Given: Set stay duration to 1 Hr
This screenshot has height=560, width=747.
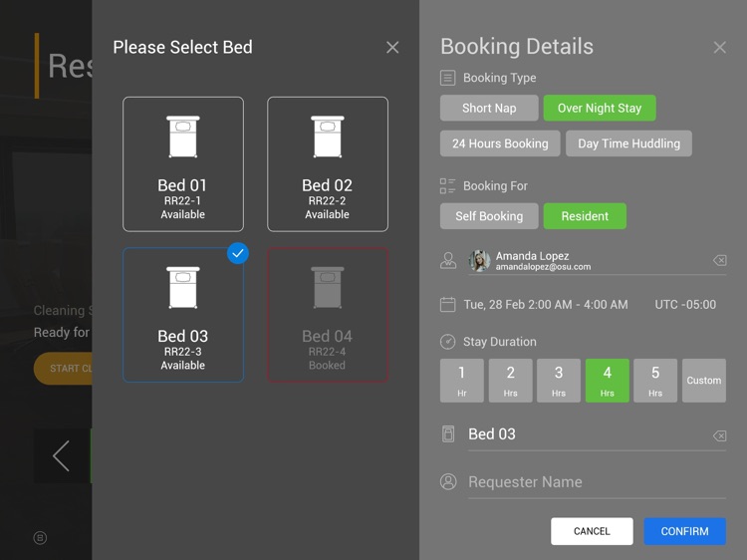Looking at the screenshot, I should [x=461, y=381].
